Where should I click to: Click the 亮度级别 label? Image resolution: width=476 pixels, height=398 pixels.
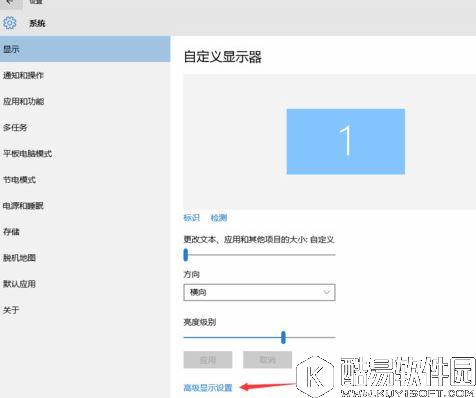pyautogui.click(x=200, y=322)
